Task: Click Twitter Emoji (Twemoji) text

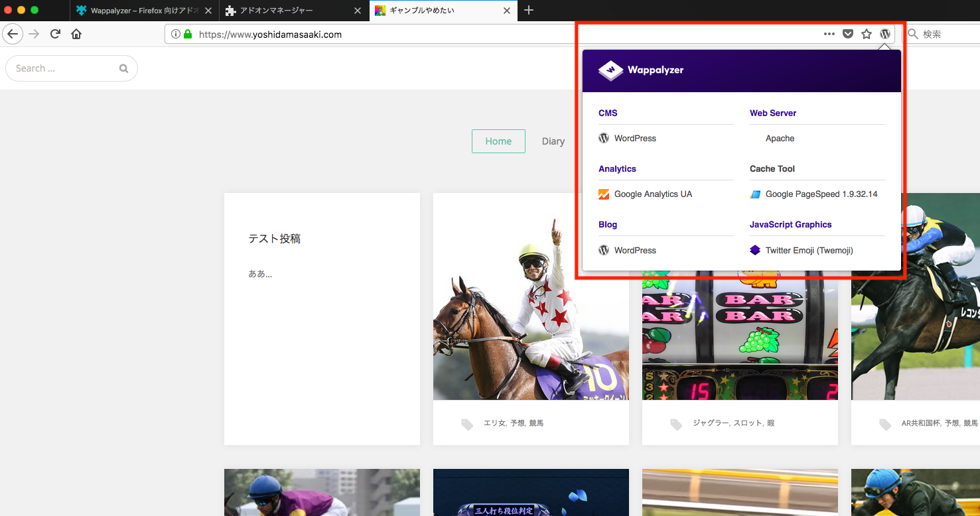Action: point(809,250)
